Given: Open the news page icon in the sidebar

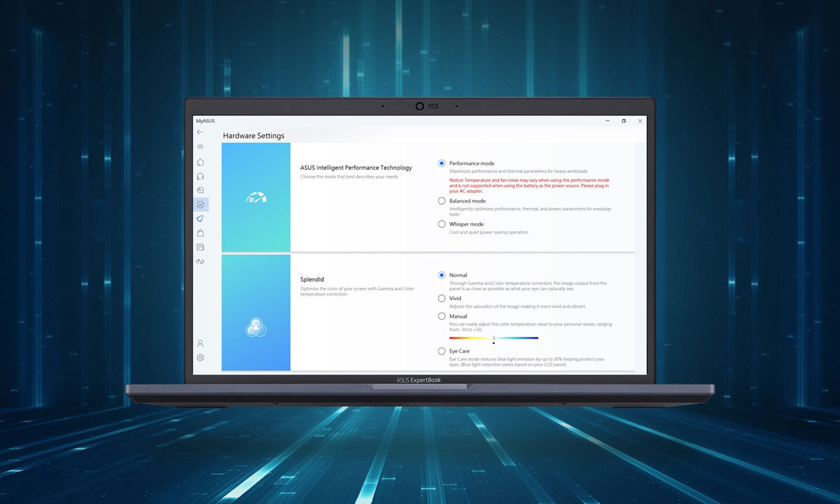Looking at the screenshot, I should (x=200, y=247).
